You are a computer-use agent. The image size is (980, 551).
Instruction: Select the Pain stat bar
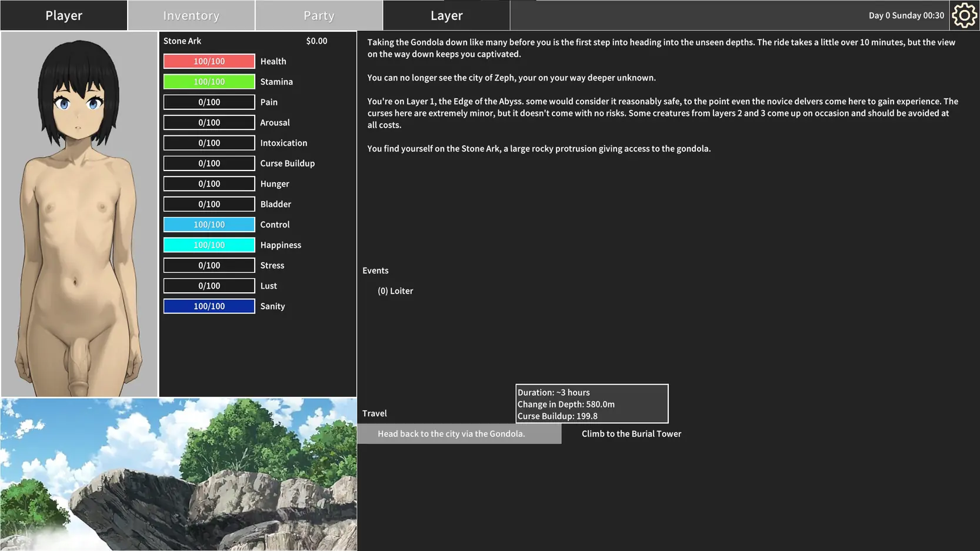pyautogui.click(x=209, y=102)
